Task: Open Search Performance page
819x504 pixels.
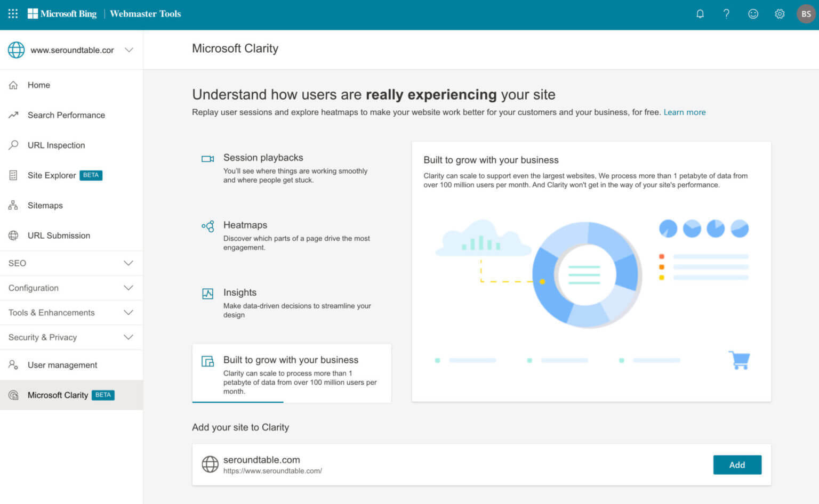Action: point(71,115)
